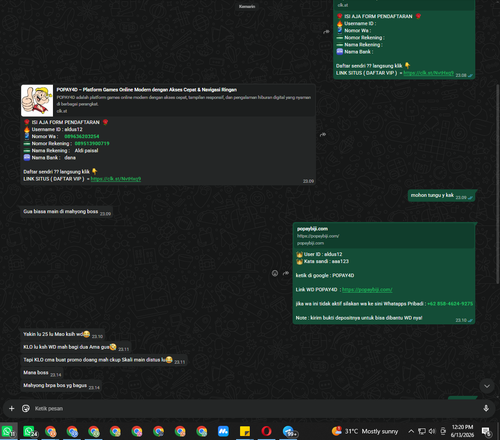Click 'ketik di google : POPAY4D' line
This screenshot has width=500, height=440.
(x=325, y=276)
